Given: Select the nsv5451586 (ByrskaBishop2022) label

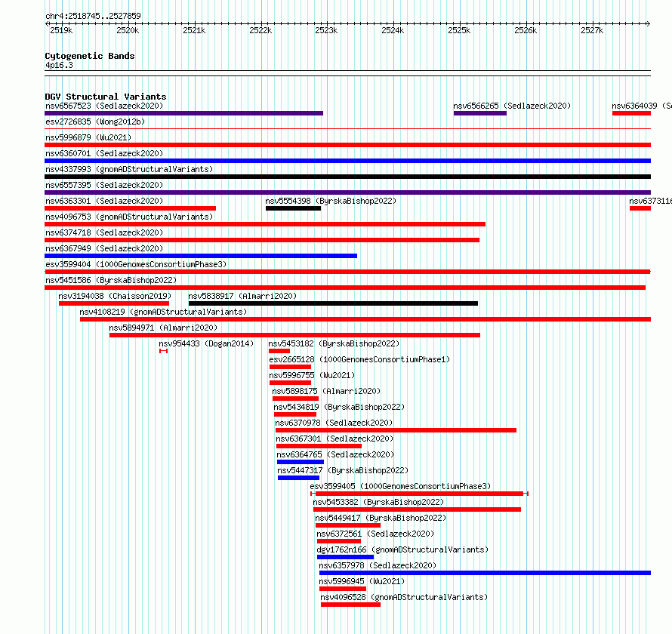Looking at the screenshot, I should point(111,280).
